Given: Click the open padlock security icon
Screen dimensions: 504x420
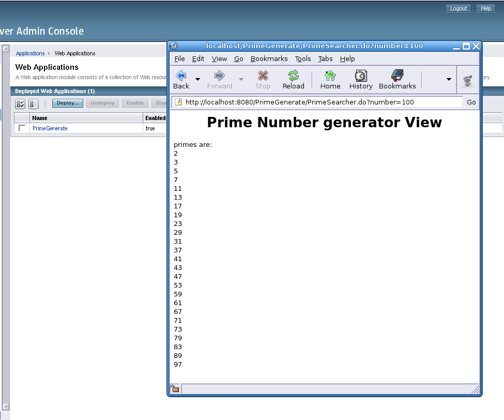Looking at the screenshot, I should [x=175, y=389].
